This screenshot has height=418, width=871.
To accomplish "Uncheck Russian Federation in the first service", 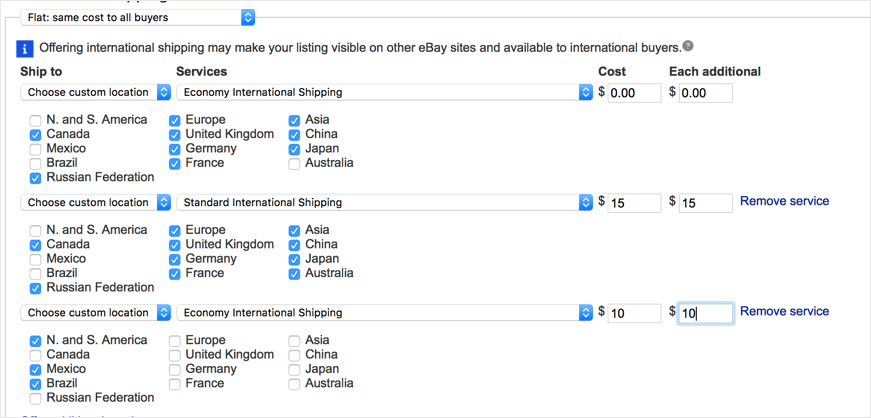I will (x=36, y=178).
